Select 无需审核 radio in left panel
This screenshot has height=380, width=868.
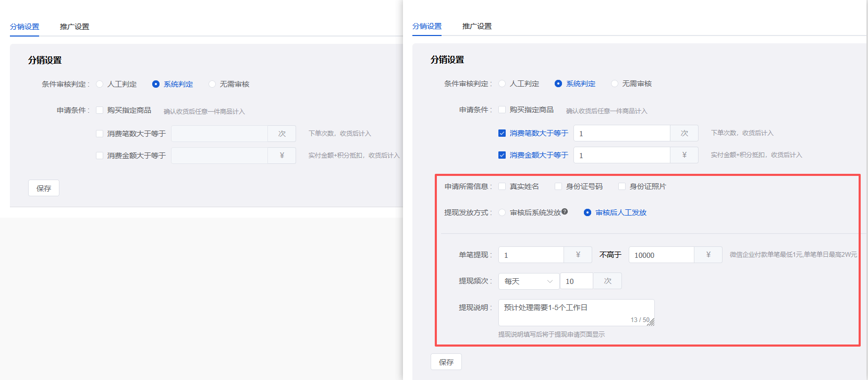(x=212, y=84)
